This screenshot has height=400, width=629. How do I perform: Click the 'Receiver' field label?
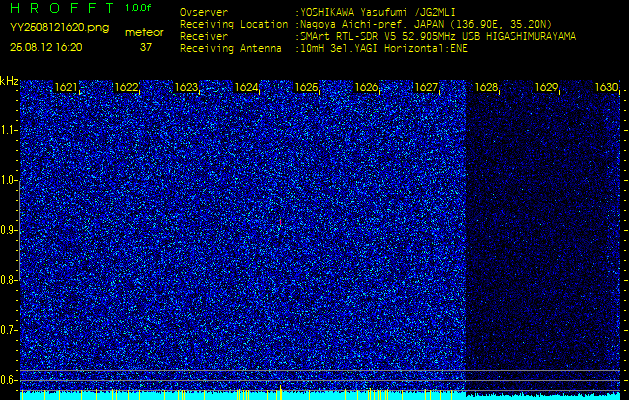click(x=204, y=37)
